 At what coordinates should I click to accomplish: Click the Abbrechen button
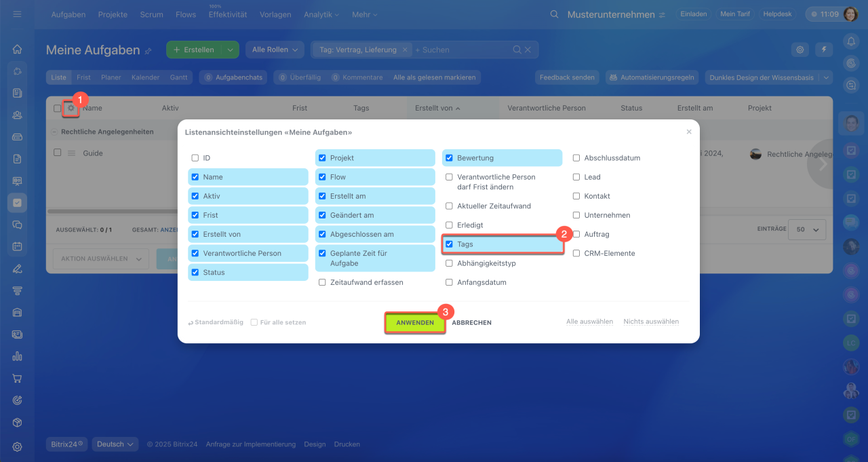coord(472,323)
